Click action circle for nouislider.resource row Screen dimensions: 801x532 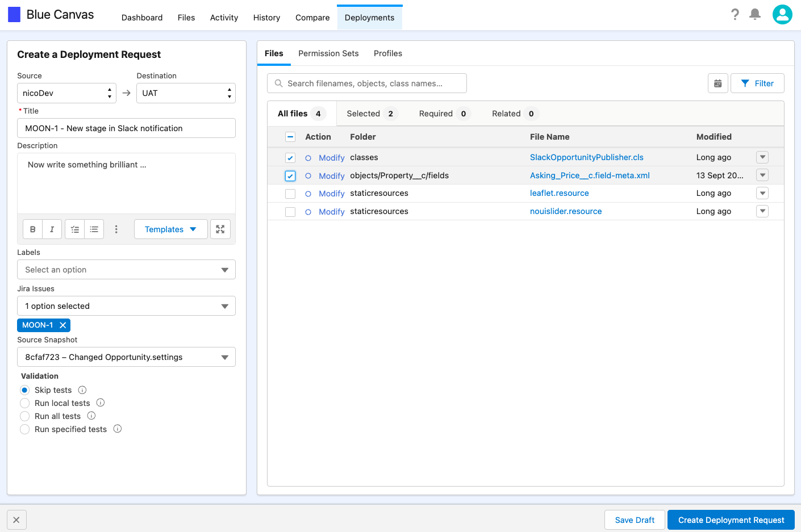click(308, 212)
